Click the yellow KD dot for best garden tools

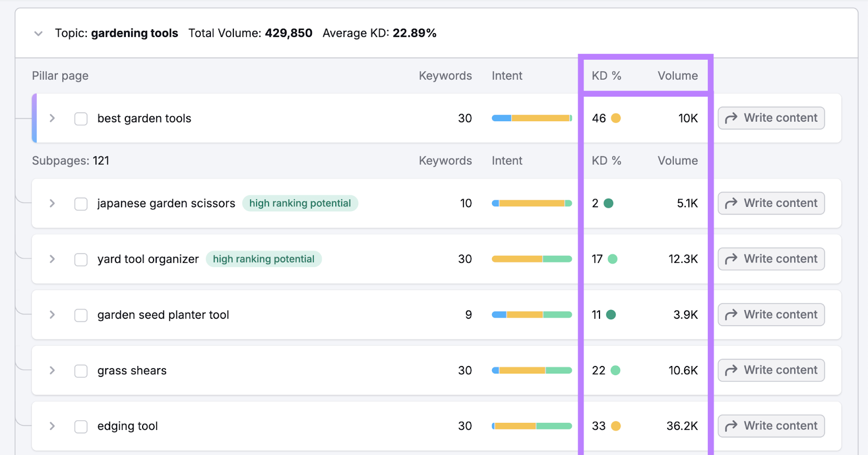[616, 118]
